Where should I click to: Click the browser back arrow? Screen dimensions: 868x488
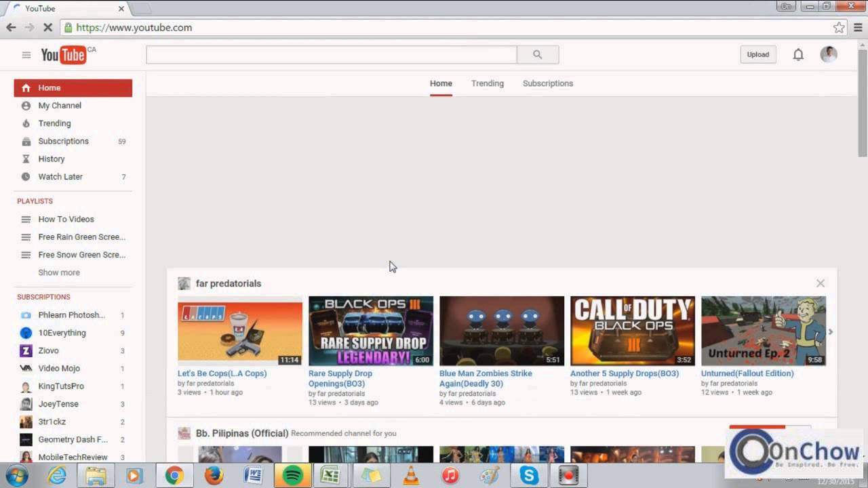click(11, 28)
